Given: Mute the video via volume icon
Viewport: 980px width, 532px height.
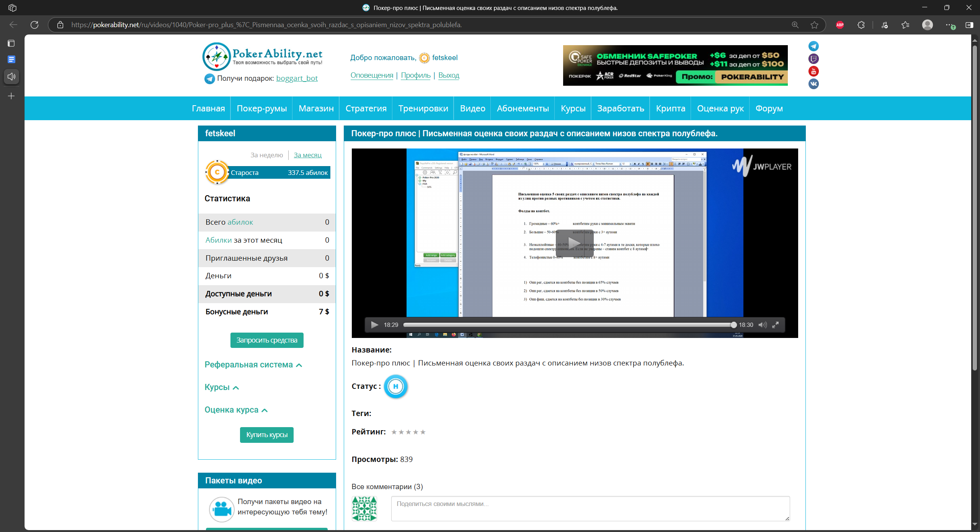Looking at the screenshot, I should 763,325.
